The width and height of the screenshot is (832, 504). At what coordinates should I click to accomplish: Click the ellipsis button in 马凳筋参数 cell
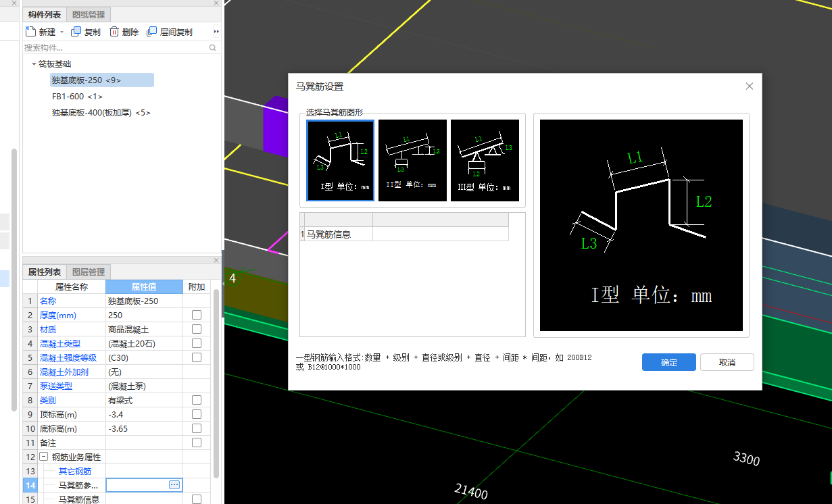click(174, 485)
